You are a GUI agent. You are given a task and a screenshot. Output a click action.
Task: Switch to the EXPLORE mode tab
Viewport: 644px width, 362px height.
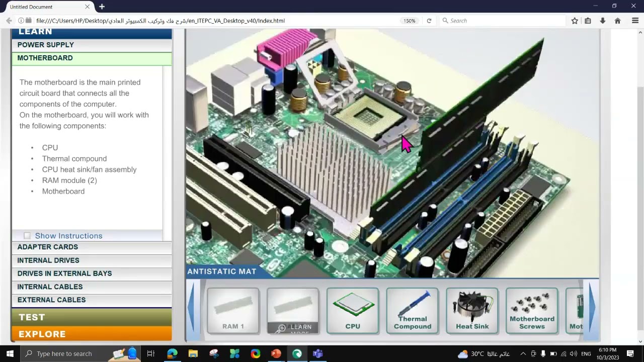pos(92,334)
